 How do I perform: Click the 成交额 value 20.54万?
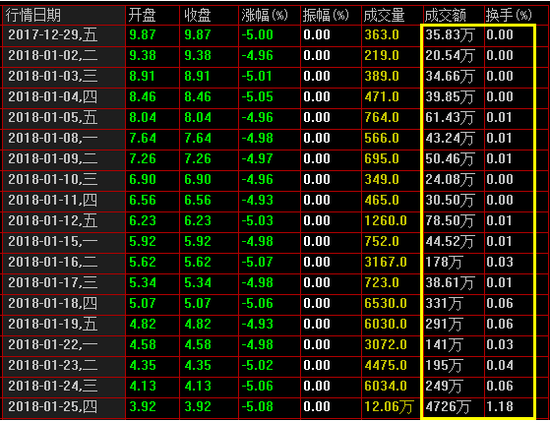[x=450, y=55]
